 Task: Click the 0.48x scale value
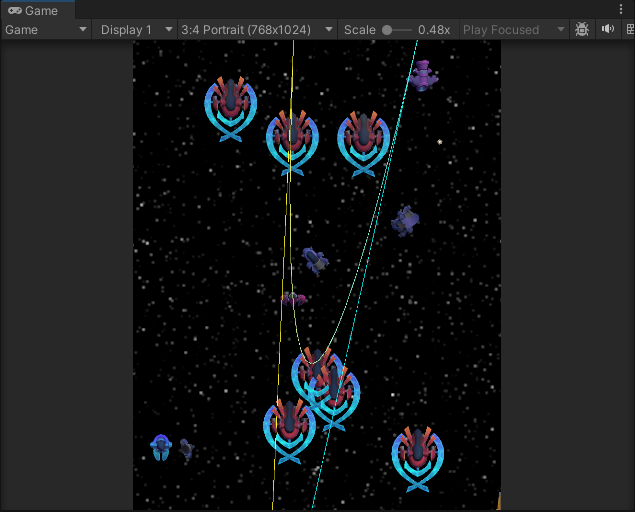point(434,30)
